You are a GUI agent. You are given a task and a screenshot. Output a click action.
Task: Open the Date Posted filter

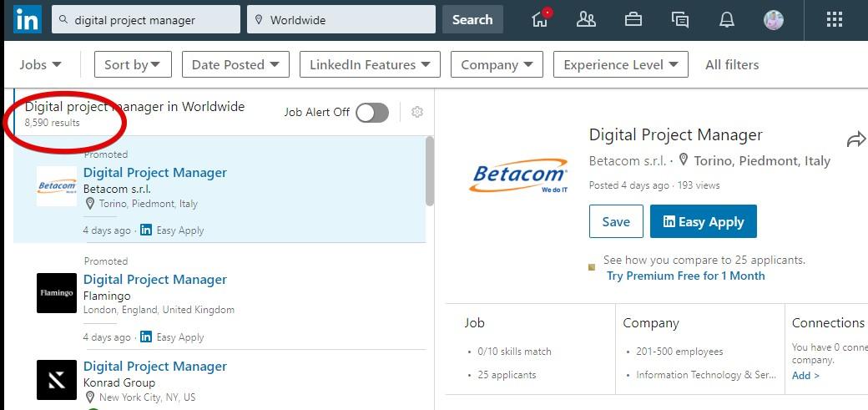235,64
